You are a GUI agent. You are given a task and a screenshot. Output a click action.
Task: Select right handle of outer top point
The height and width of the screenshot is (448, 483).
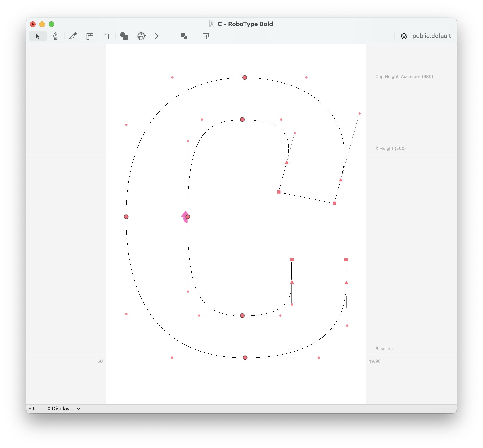(x=306, y=78)
